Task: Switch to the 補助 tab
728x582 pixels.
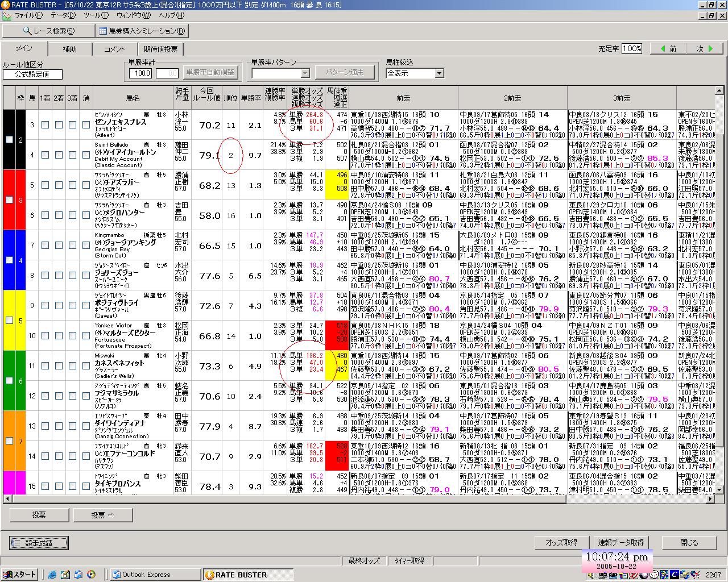Action: pos(69,49)
